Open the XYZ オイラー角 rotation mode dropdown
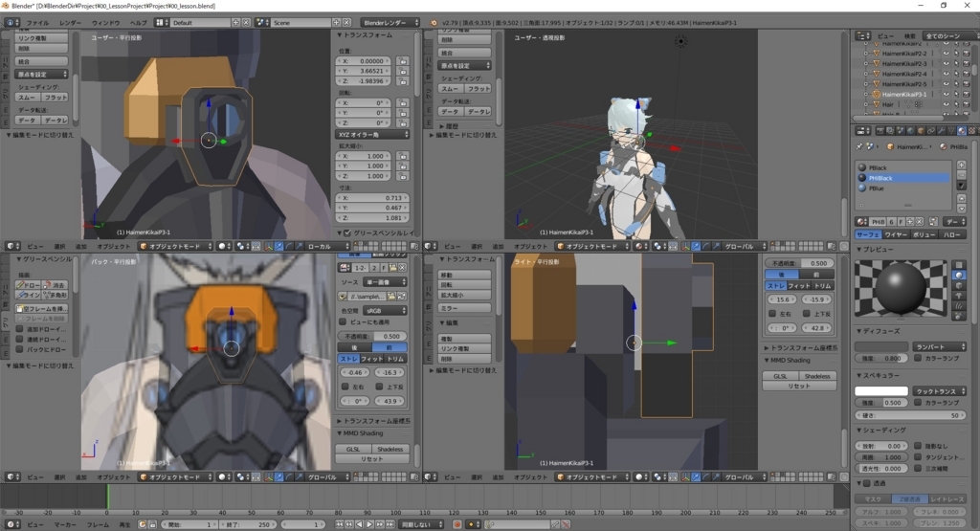 pos(372,134)
